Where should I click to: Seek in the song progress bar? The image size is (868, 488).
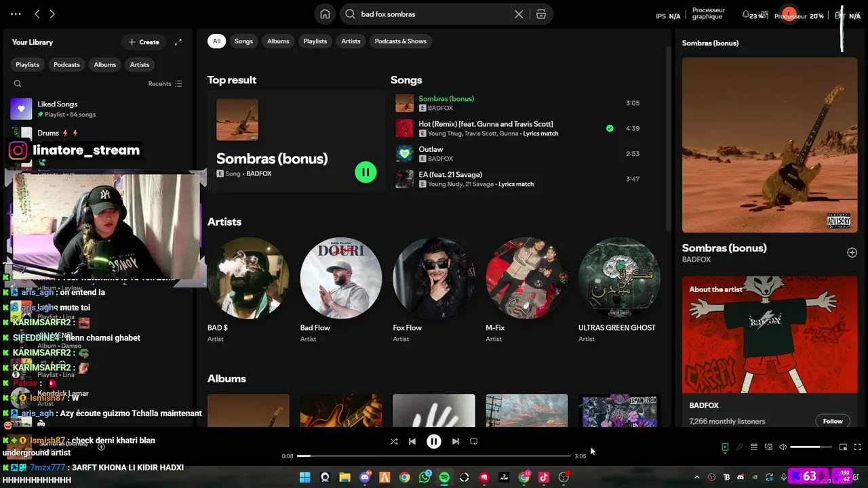point(434,456)
